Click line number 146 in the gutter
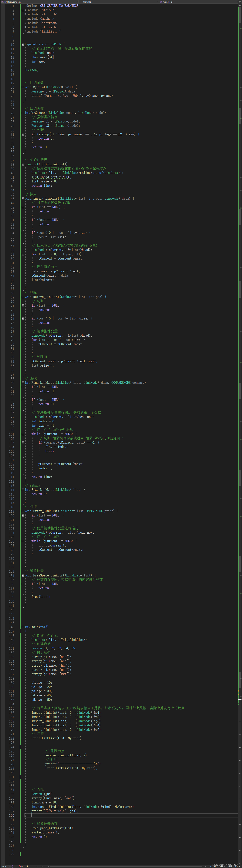The image size is (242, 868). tap(12, 627)
